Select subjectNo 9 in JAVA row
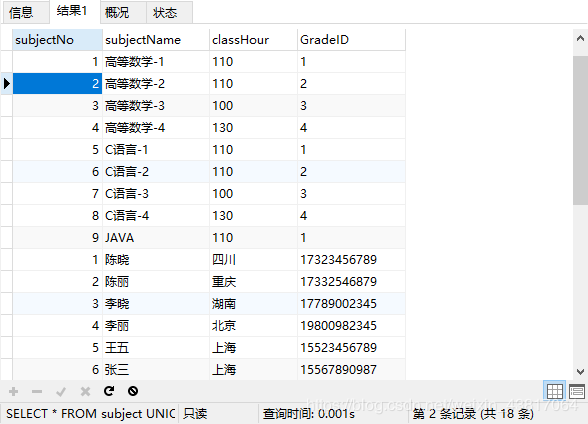The image size is (588, 424). (x=57, y=238)
